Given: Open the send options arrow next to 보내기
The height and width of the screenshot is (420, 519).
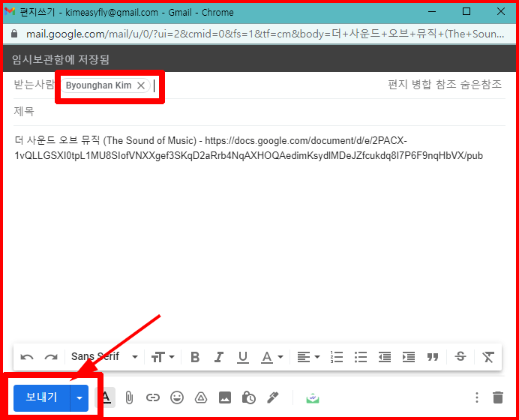Looking at the screenshot, I should pos(79,397).
